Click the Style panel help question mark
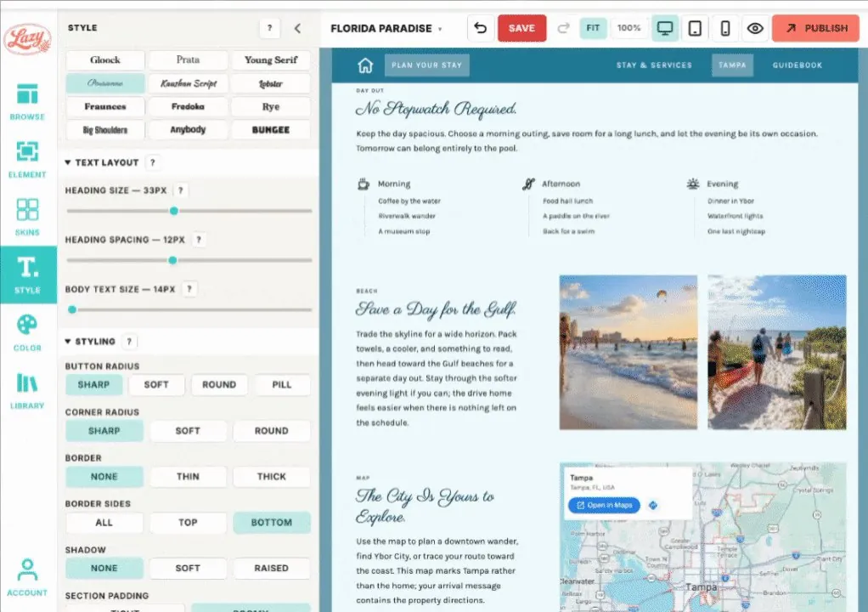Image resolution: width=868 pixels, height=612 pixels. click(x=269, y=28)
